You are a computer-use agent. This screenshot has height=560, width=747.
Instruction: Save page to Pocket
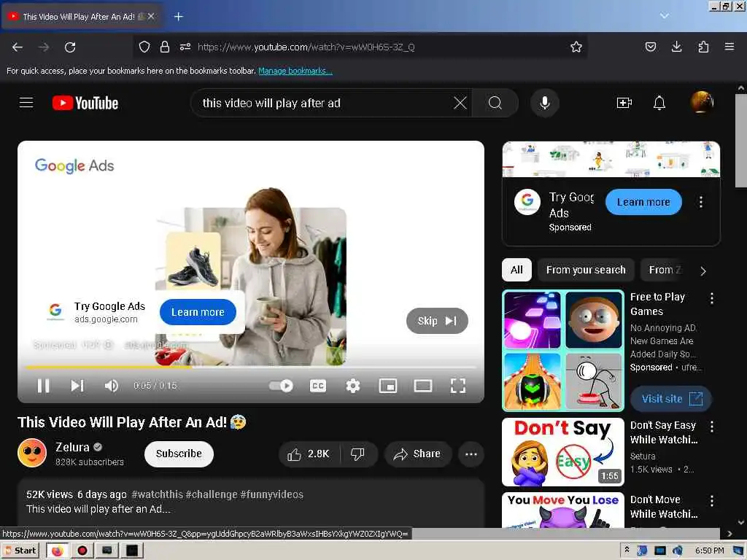(x=650, y=47)
